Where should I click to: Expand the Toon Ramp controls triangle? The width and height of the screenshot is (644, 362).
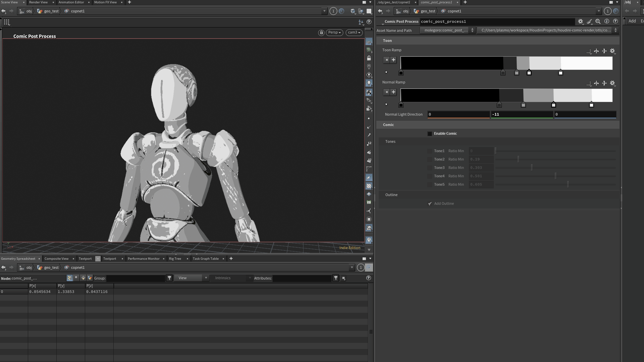[x=386, y=72]
